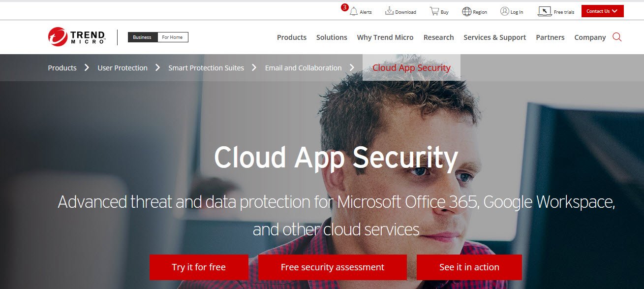The image size is (644, 289).
Task: Switch to For Home site toggle
Action: coord(173,37)
